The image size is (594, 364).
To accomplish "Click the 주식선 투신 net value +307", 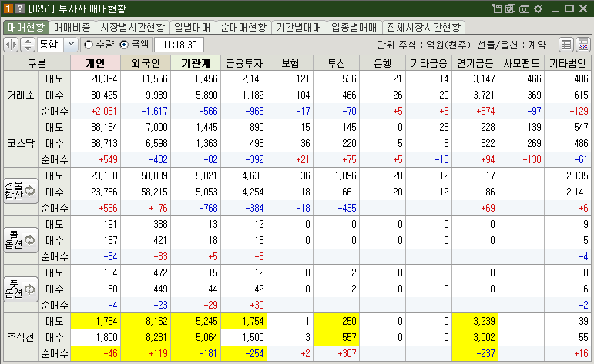I will (x=347, y=353).
